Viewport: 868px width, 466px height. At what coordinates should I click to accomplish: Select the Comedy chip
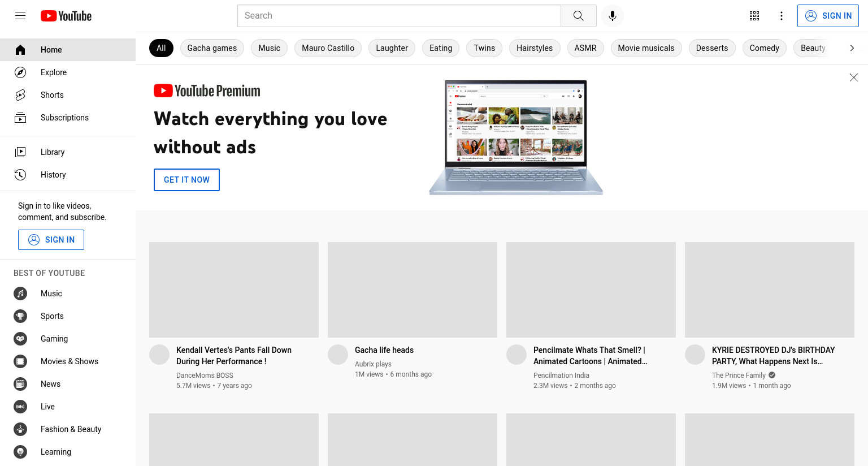pos(765,48)
